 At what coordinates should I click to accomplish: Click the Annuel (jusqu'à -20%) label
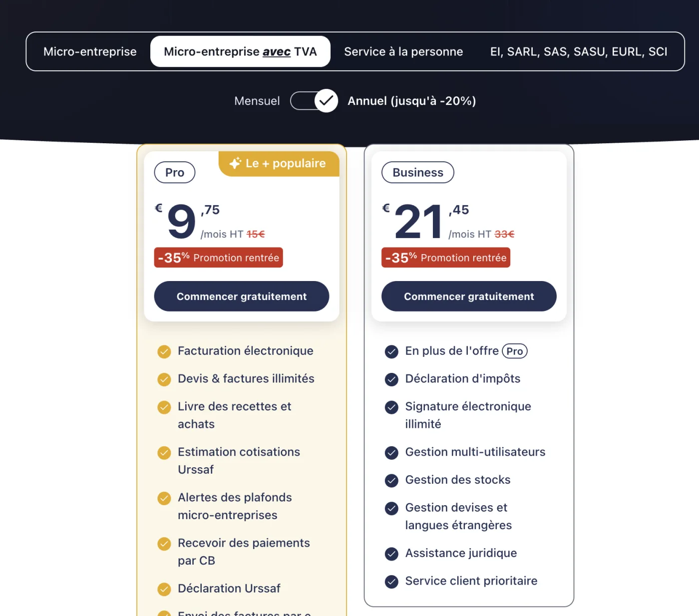tap(411, 101)
